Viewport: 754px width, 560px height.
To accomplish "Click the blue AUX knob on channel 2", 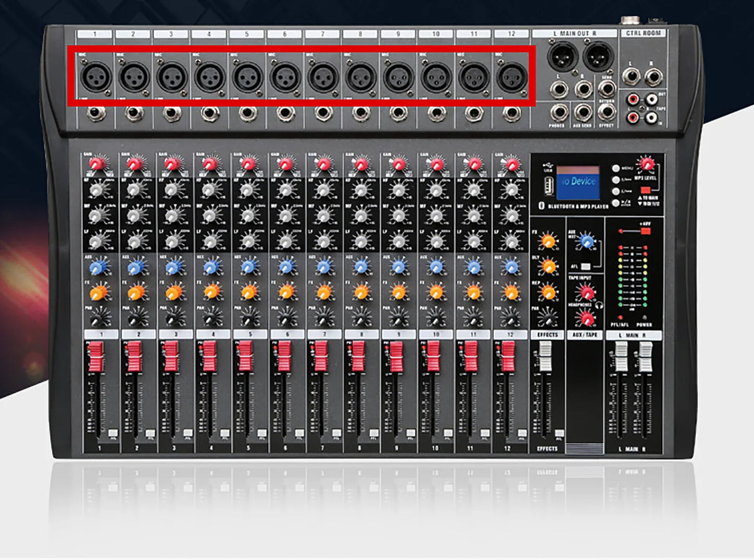I will 135,268.
